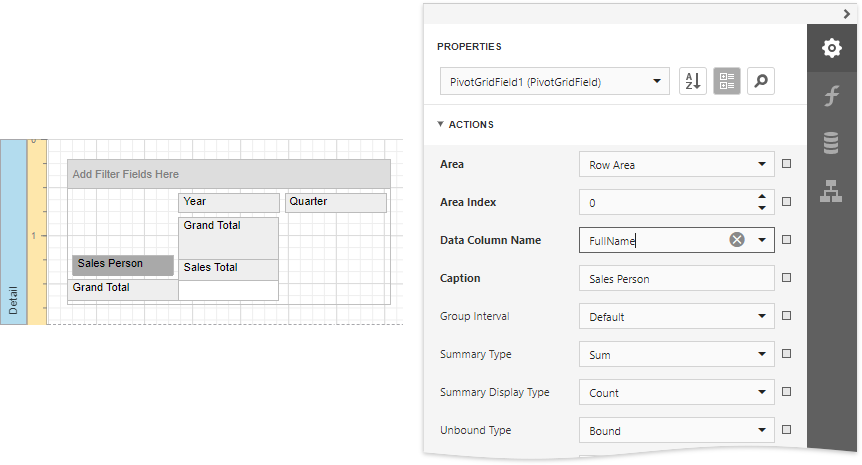The width and height of the screenshot is (862, 465).
Task: Collapse the Actions section
Action: (x=442, y=125)
